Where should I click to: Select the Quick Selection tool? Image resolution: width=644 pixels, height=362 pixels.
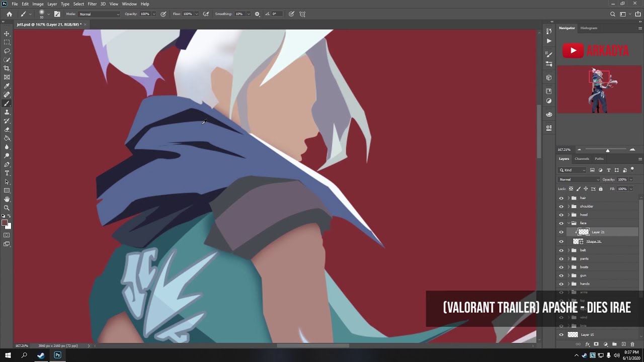tap(7, 60)
